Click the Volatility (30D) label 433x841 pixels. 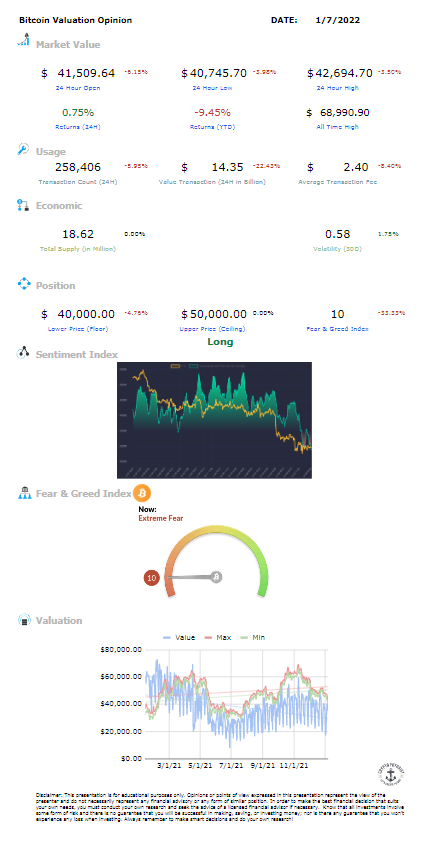coord(338,249)
